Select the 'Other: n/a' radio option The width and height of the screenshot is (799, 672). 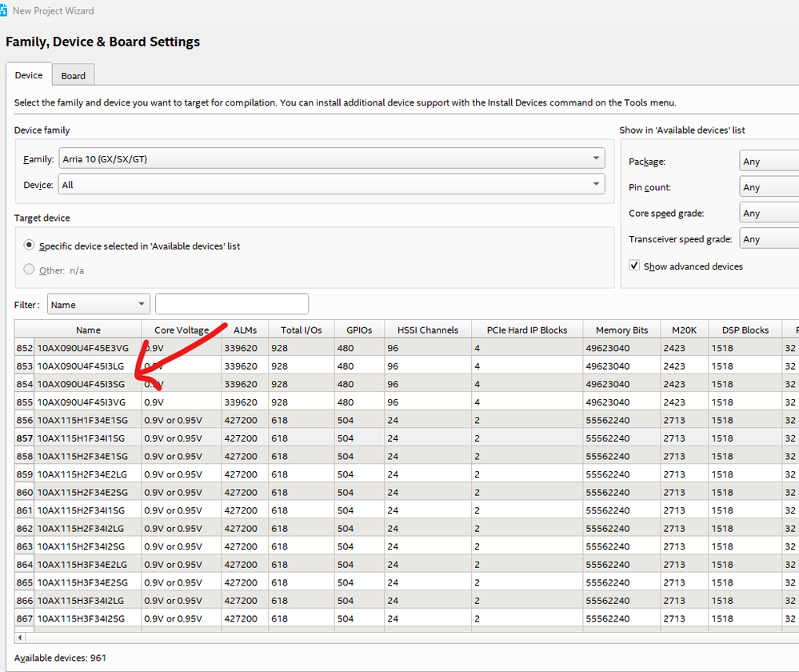pos(30,270)
